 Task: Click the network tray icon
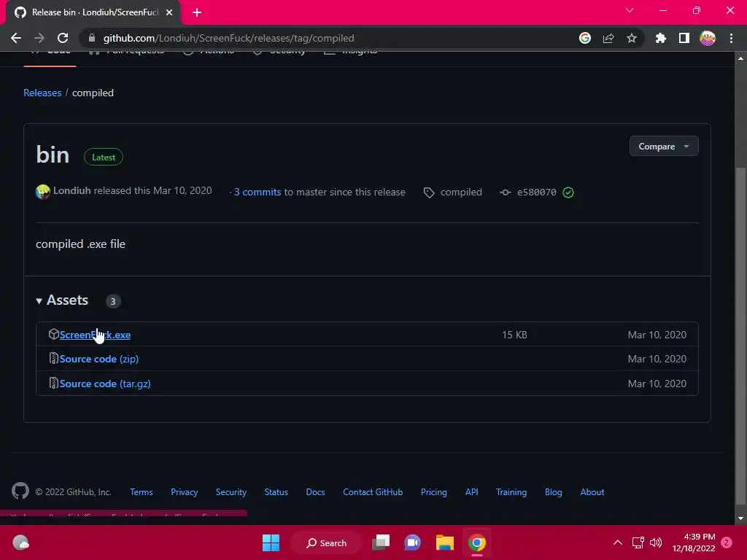(638, 542)
